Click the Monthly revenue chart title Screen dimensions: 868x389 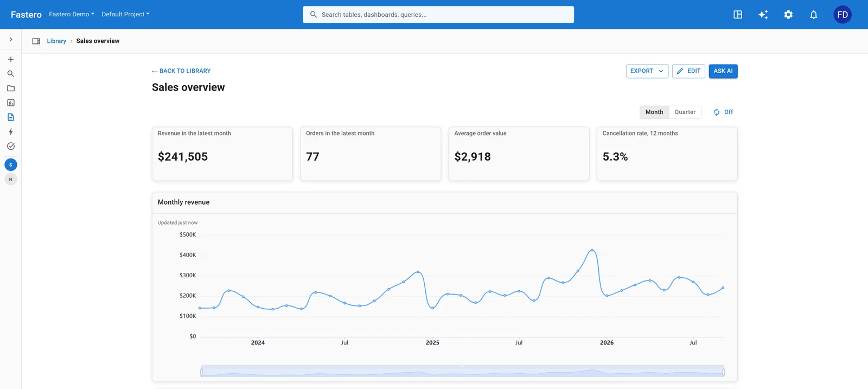183,202
